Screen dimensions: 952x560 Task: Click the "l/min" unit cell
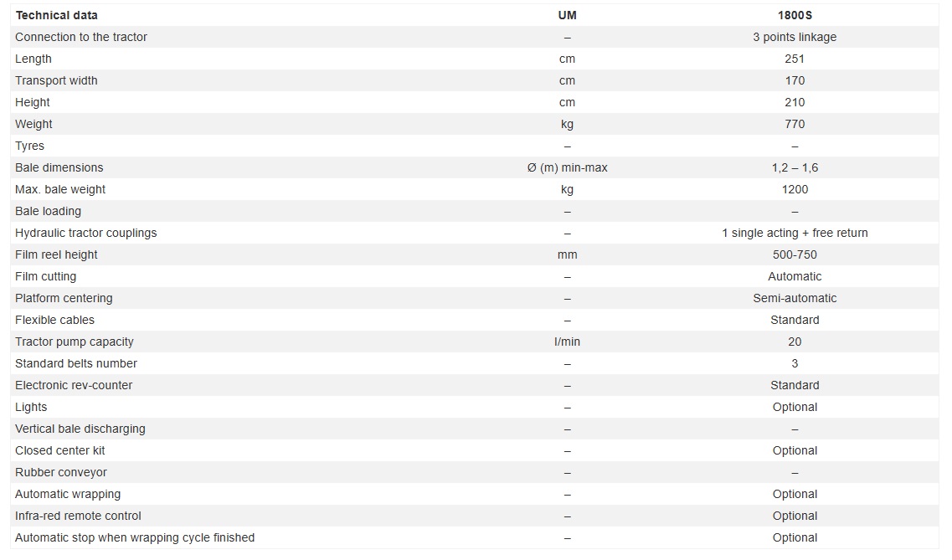coord(567,342)
